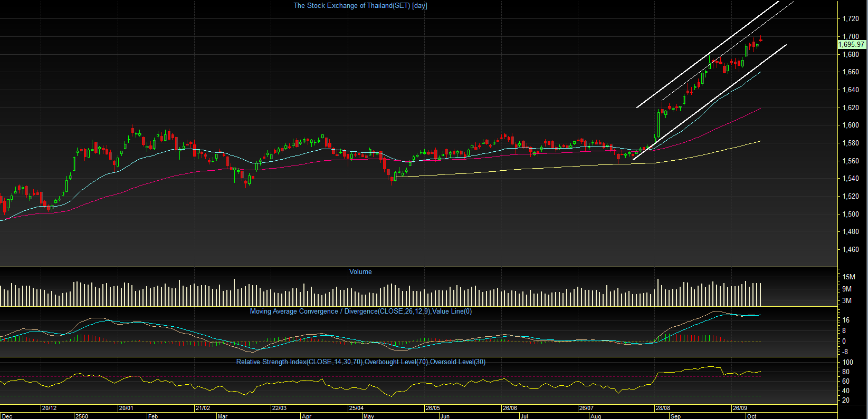Select the current price label 1,695.97

[851, 45]
